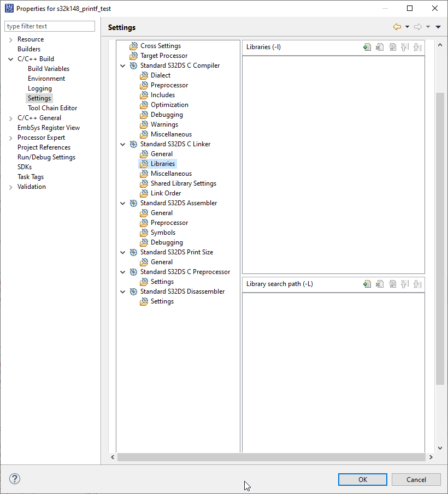Delete entry from Library search path (-L)

380,284
